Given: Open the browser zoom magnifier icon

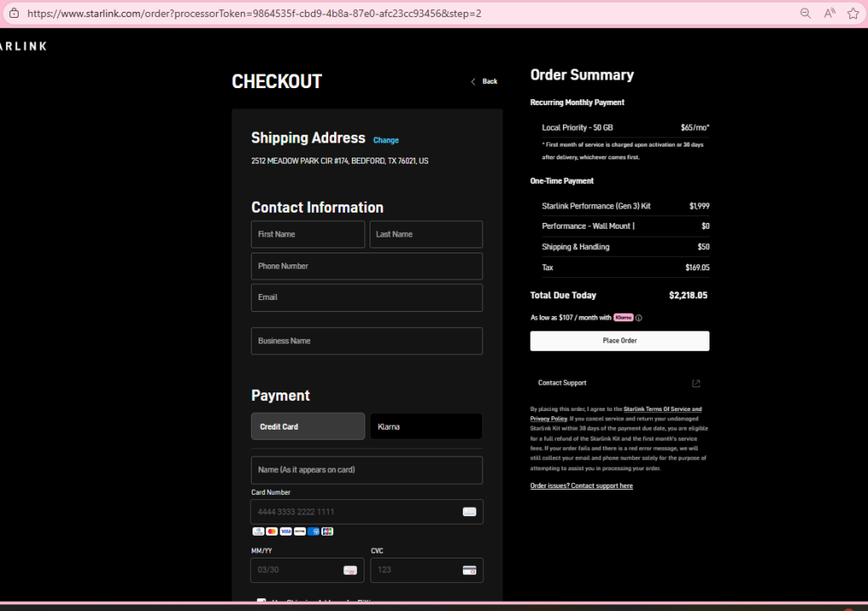Looking at the screenshot, I should click(x=805, y=14).
